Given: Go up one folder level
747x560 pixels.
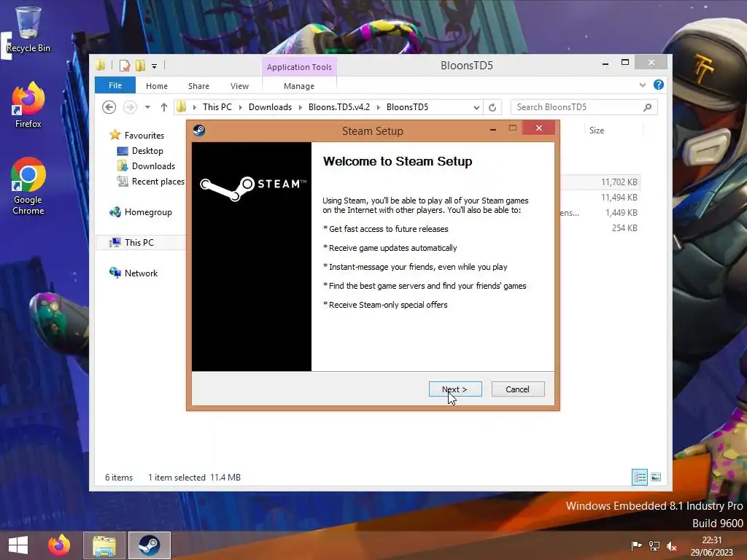Looking at the screenshot, I should (x=164, y=107).
